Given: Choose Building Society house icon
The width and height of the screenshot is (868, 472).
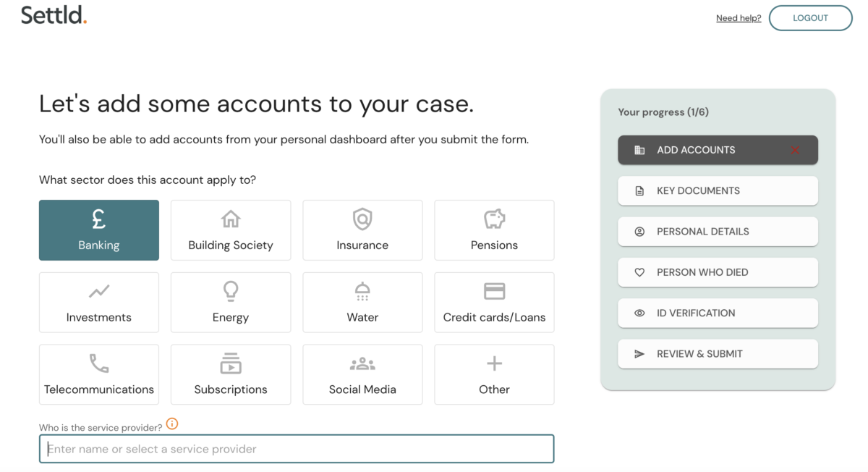Looking at the screenshot, I should point(230,219).
